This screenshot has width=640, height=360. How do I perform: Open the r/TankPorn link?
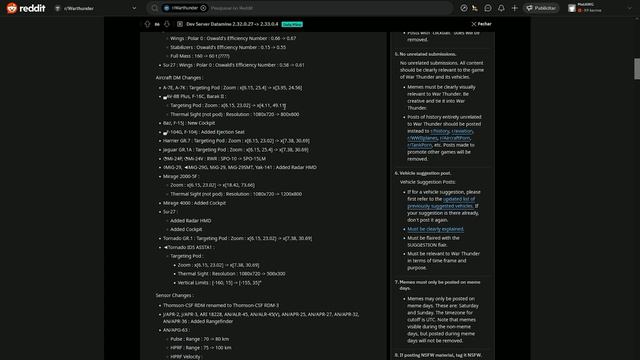click(x=419, y=145)
